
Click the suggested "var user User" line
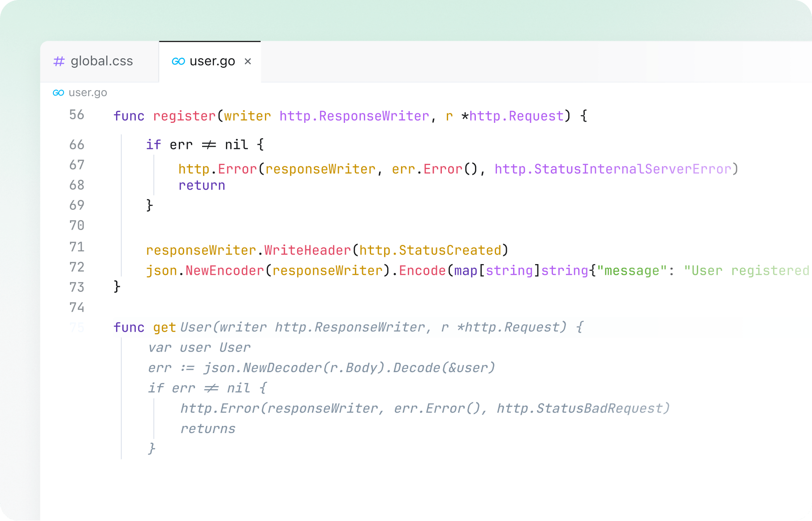click(x=199, y=348)
